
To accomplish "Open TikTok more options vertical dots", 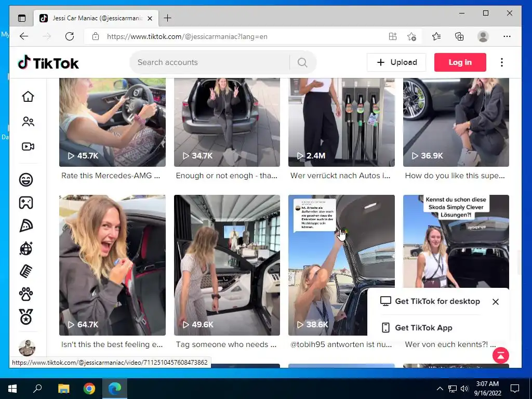I will click(x=501, y=62).
